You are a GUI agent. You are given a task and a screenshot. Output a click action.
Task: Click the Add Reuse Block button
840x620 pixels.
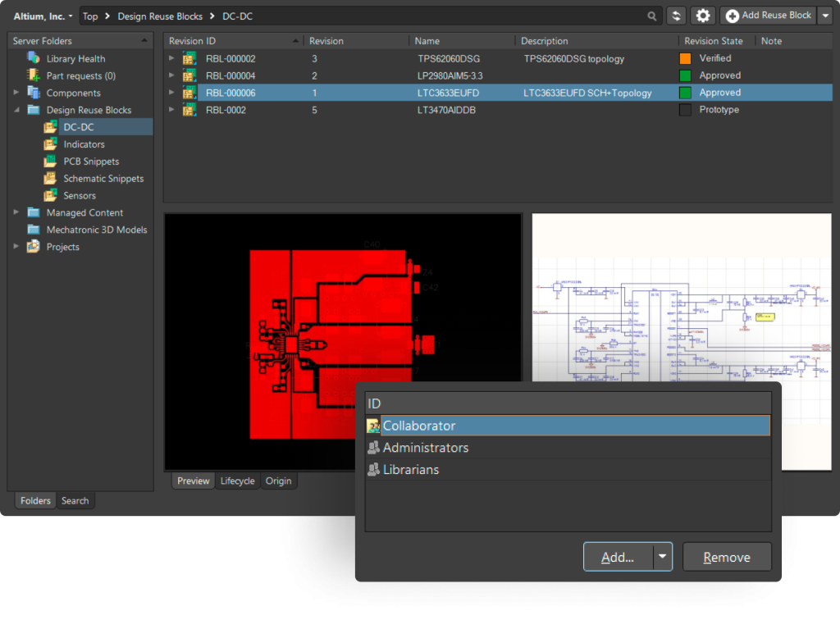tap(768, 16)
